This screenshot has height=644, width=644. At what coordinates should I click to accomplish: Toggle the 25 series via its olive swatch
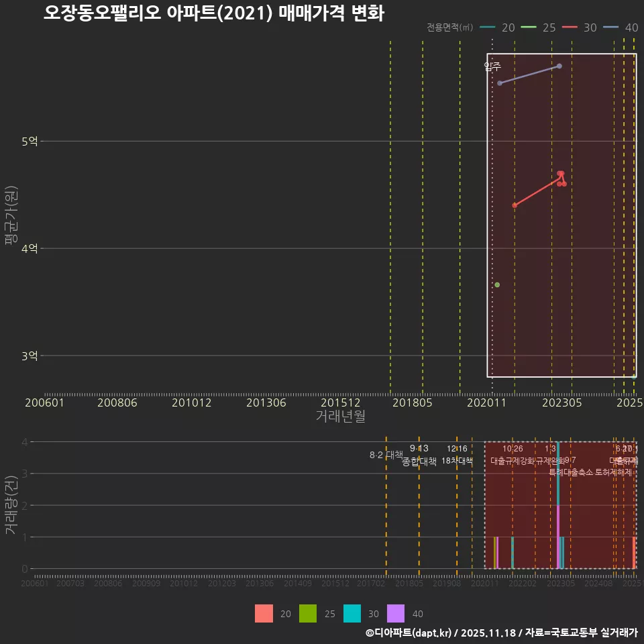[308, 614]
